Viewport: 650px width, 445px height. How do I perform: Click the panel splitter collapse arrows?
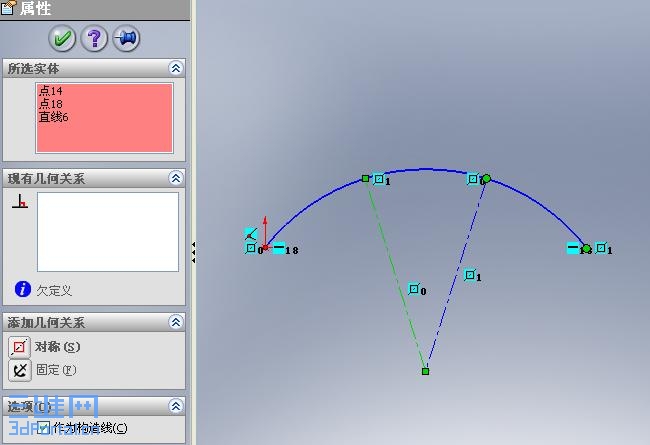tap(194, 252)
